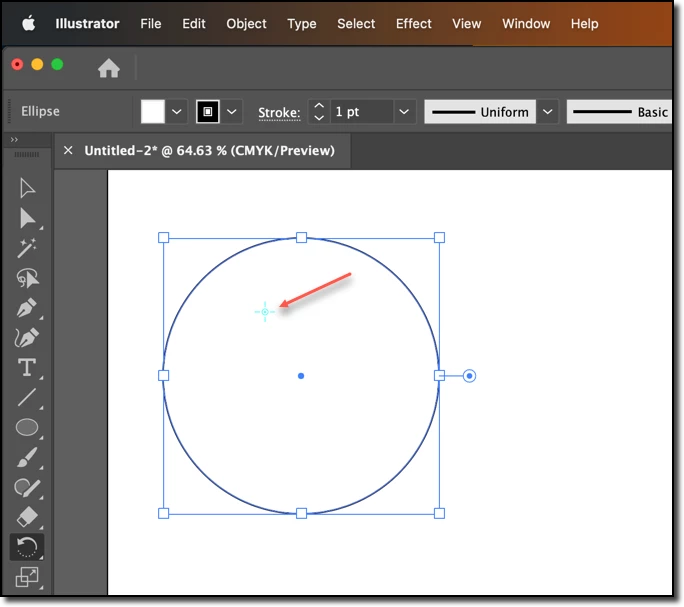Screen dimensions: 684x607
Task: Click the right-middle bounding box handle
Action: click(439, 375)
